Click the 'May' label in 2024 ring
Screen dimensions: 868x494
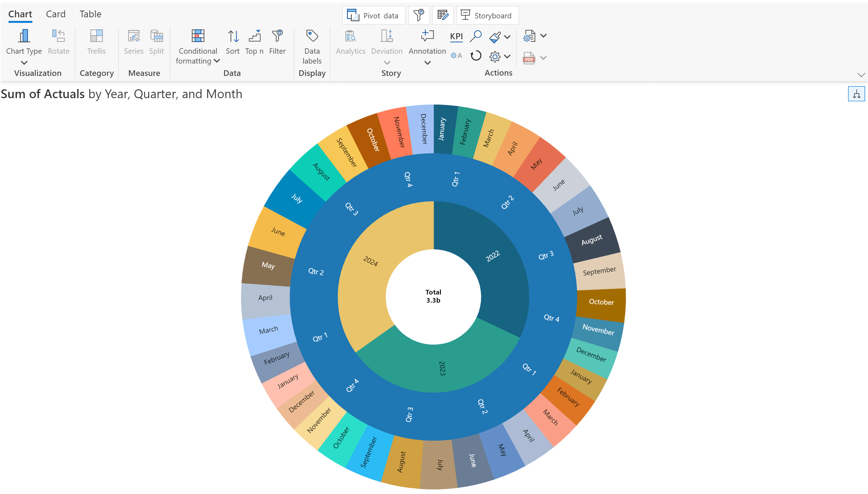tap(268, 265)
